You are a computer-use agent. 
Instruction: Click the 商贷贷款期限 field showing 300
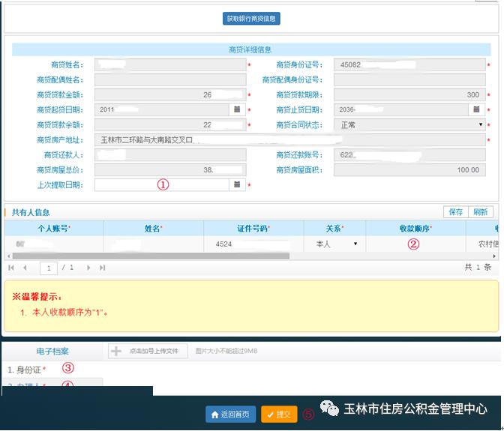click(x=409, y=94)
